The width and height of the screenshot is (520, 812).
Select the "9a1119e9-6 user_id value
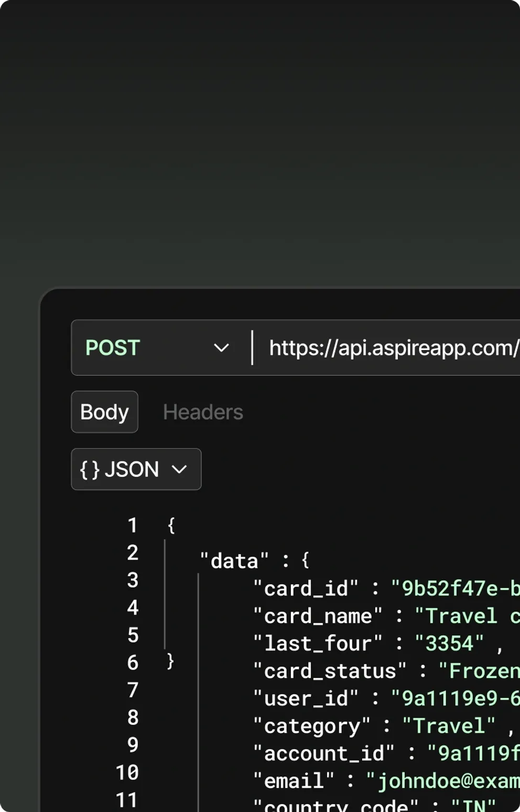point(456,698)
